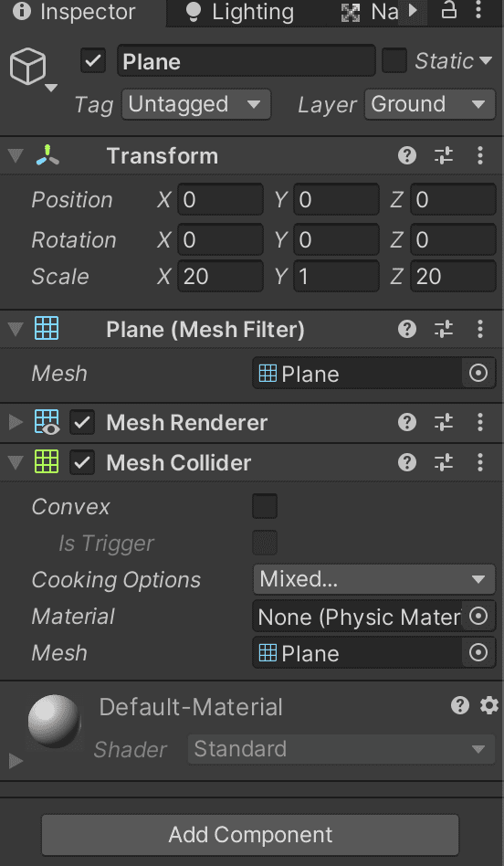Click the Scale X value field
504x866 pixels.
point(220,277)
